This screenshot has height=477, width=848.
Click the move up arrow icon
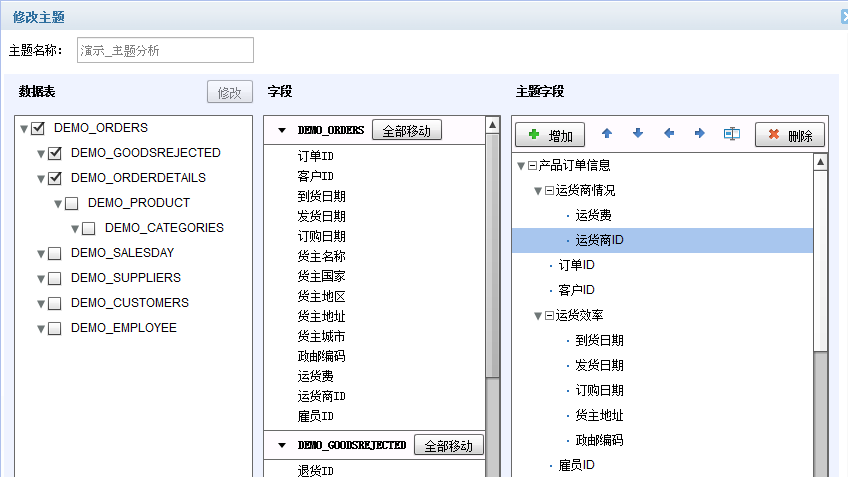click(607, 133)
